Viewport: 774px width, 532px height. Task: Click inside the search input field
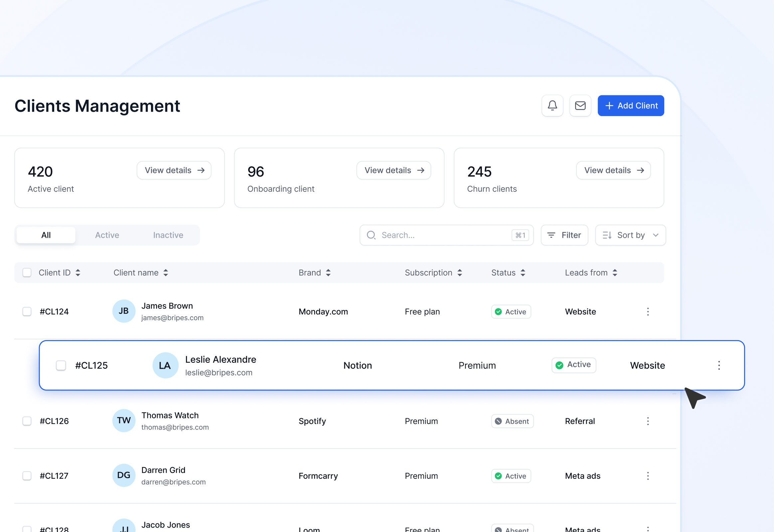pyautogui.click(x=433, y=235)
